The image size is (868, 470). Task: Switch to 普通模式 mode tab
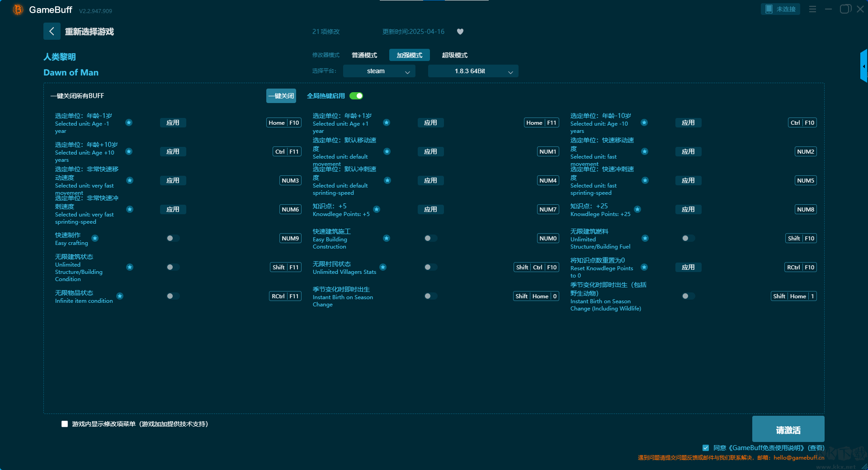pos(364,55)
